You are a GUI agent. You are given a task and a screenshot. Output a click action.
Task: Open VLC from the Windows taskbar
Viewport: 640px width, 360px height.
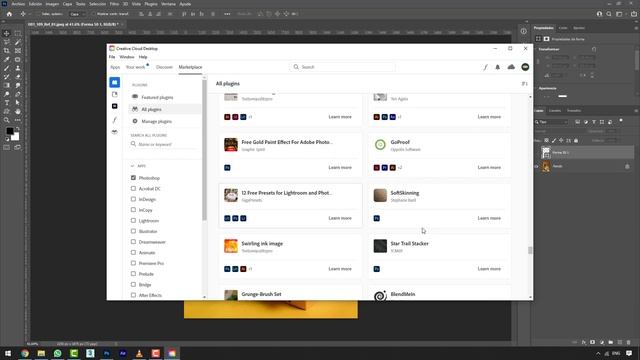pyautogui.click(x=139, y=353)
